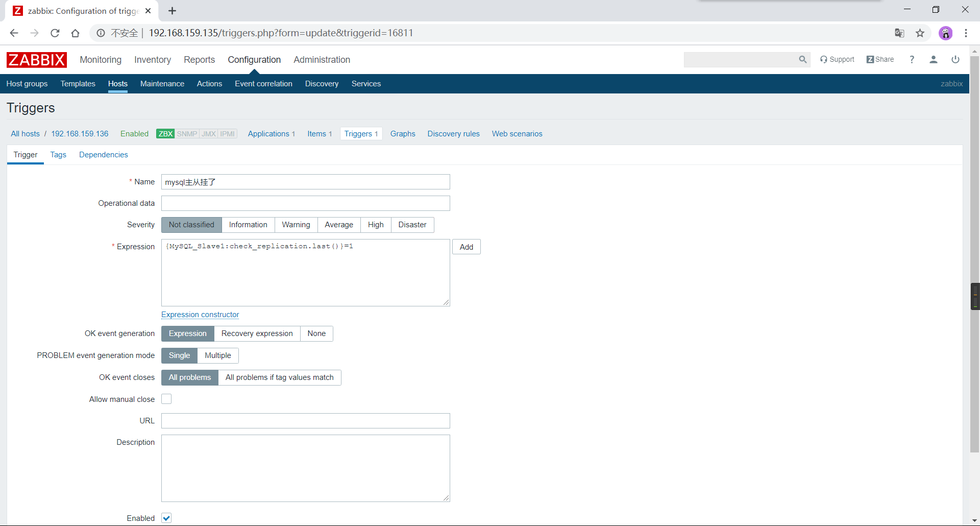
Task: Go to Host groups submenu
Action: click(27, 84)
